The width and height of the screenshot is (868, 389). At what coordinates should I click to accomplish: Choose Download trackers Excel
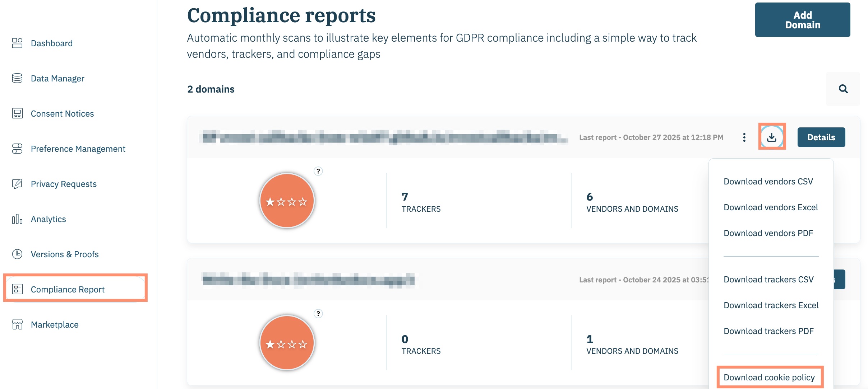pyautogui.click(x=771, y=305)
